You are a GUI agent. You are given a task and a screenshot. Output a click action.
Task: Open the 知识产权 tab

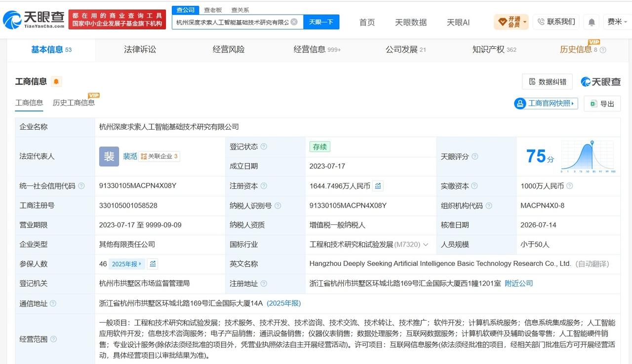(494, 49)
